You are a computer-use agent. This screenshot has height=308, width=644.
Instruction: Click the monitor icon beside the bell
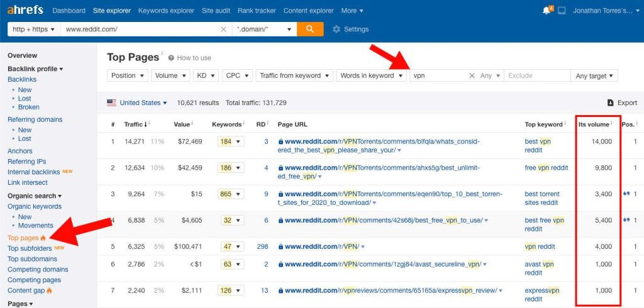(562, 11)
